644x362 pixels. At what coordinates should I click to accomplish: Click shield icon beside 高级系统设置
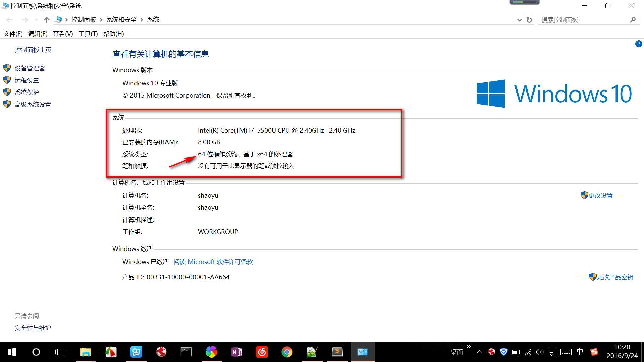[x=7, y=104]
